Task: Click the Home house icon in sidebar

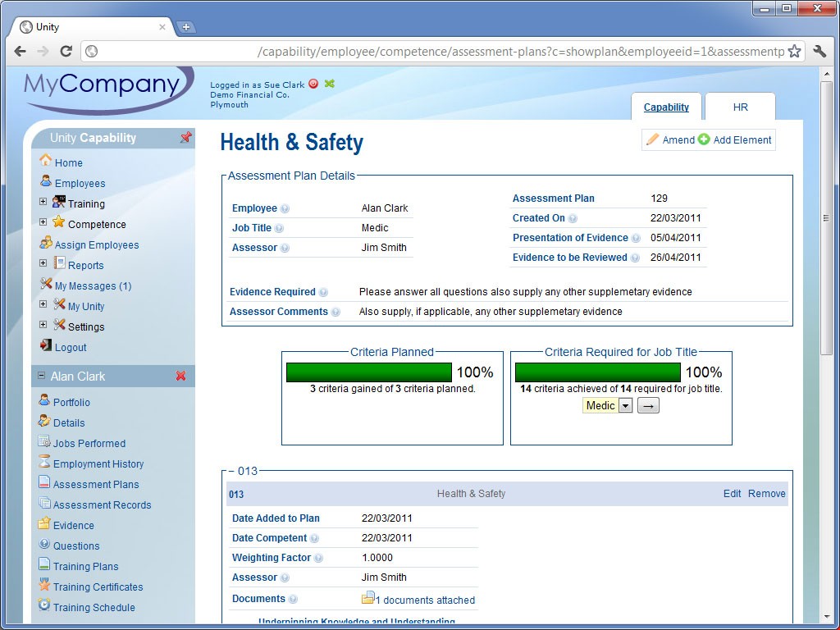Action: click(x=46, y=160)
